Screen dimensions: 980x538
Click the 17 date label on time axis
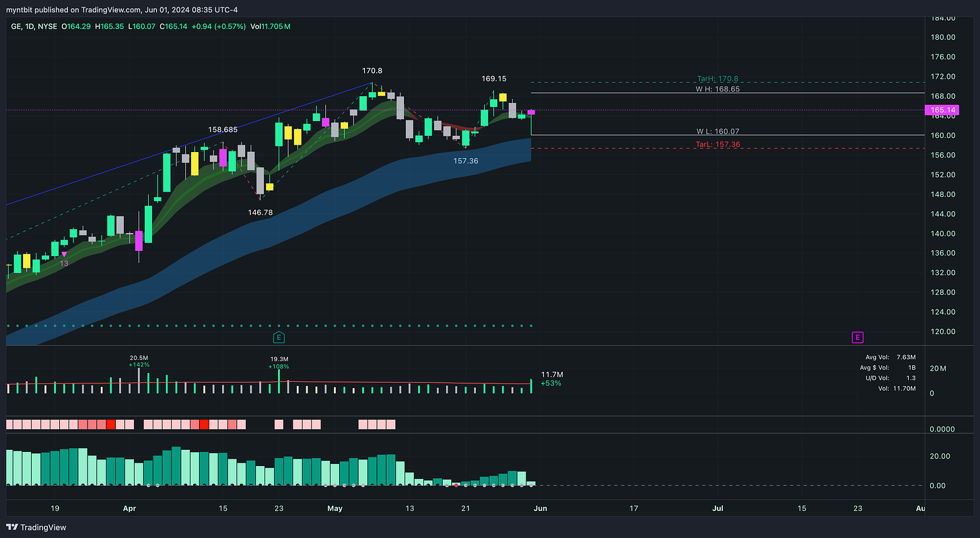[635, 509]
